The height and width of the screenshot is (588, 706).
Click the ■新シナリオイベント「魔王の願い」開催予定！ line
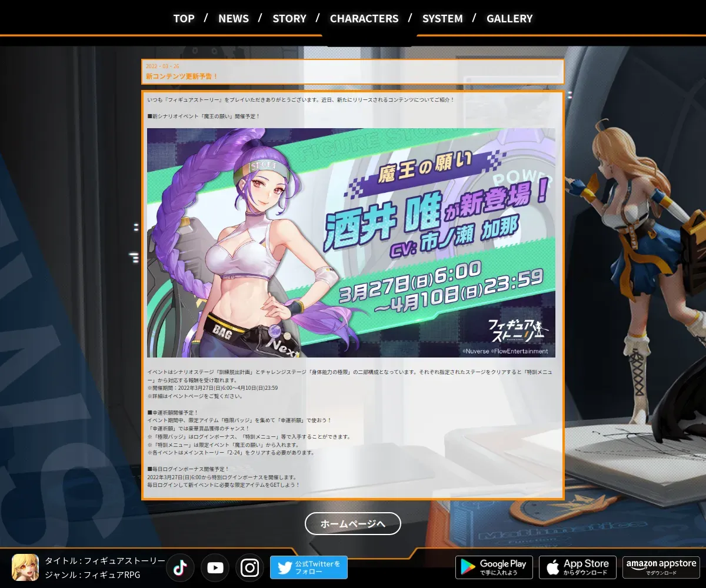tap(204, 116)
